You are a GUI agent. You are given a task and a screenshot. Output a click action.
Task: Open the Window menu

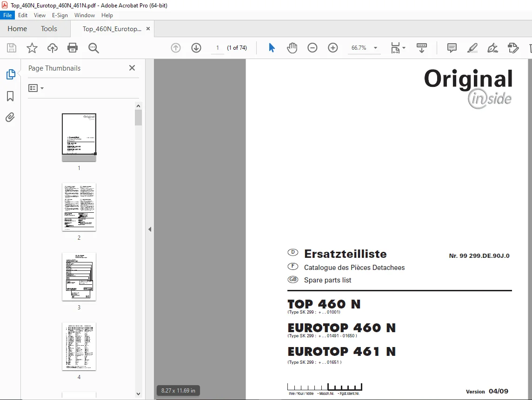tap(85, 15)
